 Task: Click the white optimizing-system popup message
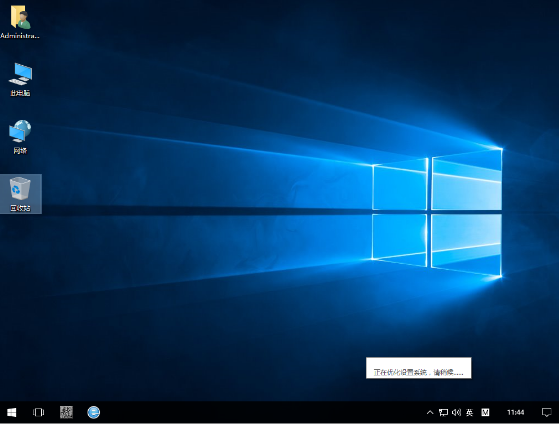click(419, 368)
